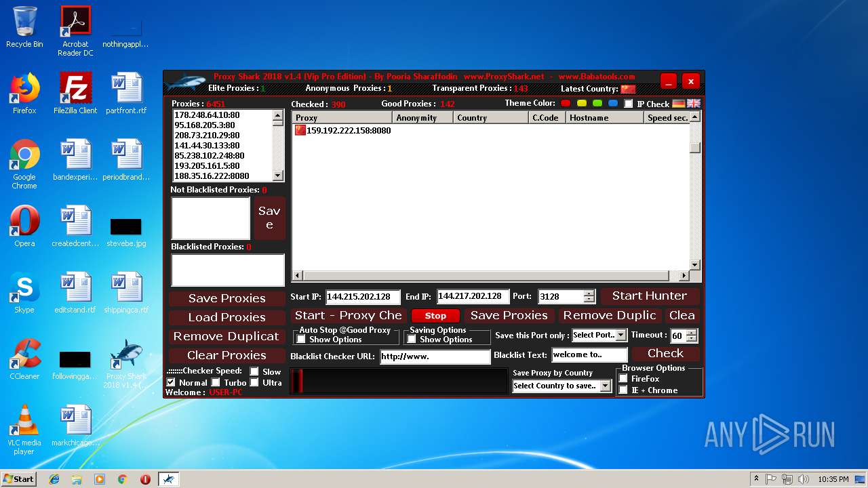Click the Clea button in checker row
Viewport: 868px width, 488px height.
pyautogui.click(x=682, y=315)
